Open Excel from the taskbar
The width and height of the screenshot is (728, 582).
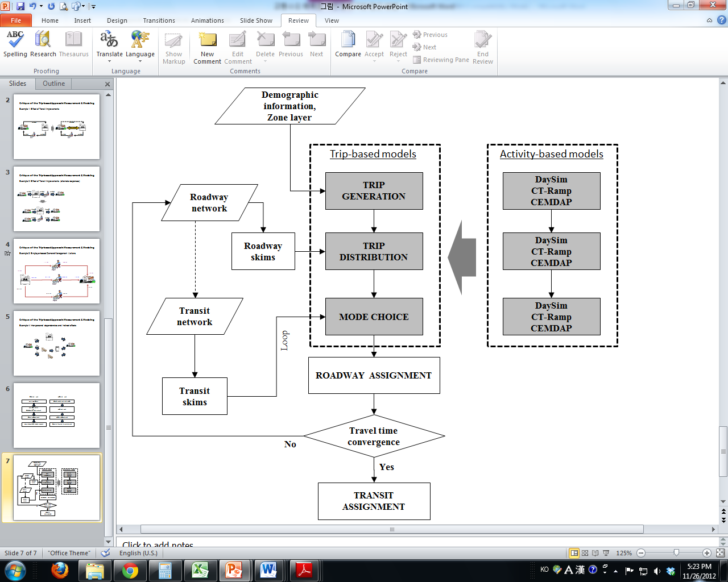200,570
